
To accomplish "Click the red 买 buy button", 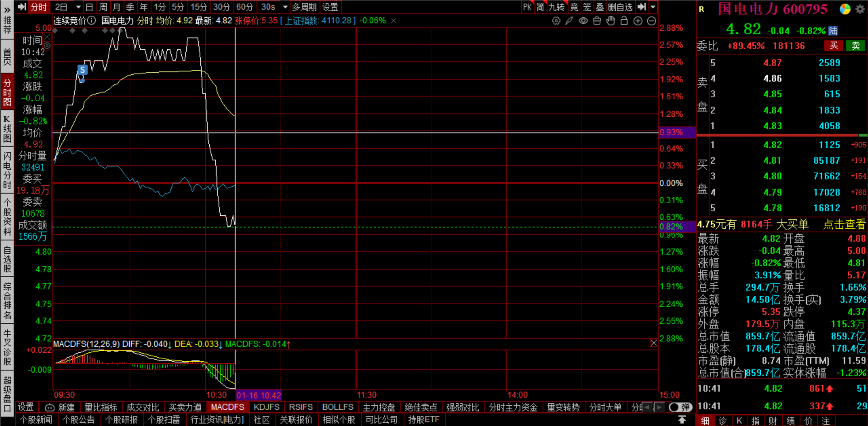I will click(834, 46).
